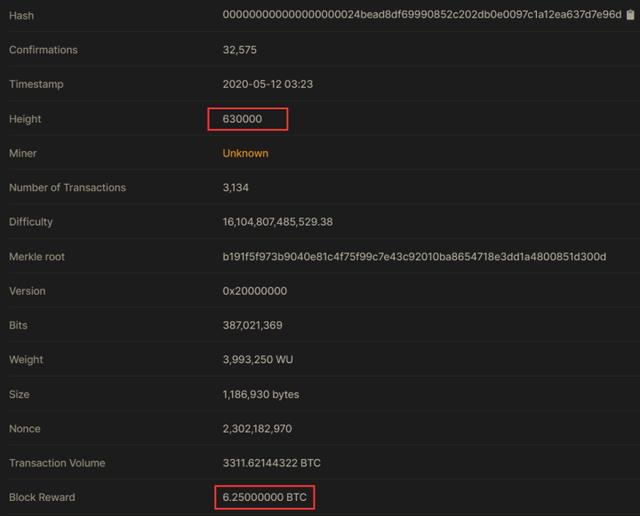Open the Unknown miner link
This screenshot has height=516, width=640.
(x=245, y=153)
